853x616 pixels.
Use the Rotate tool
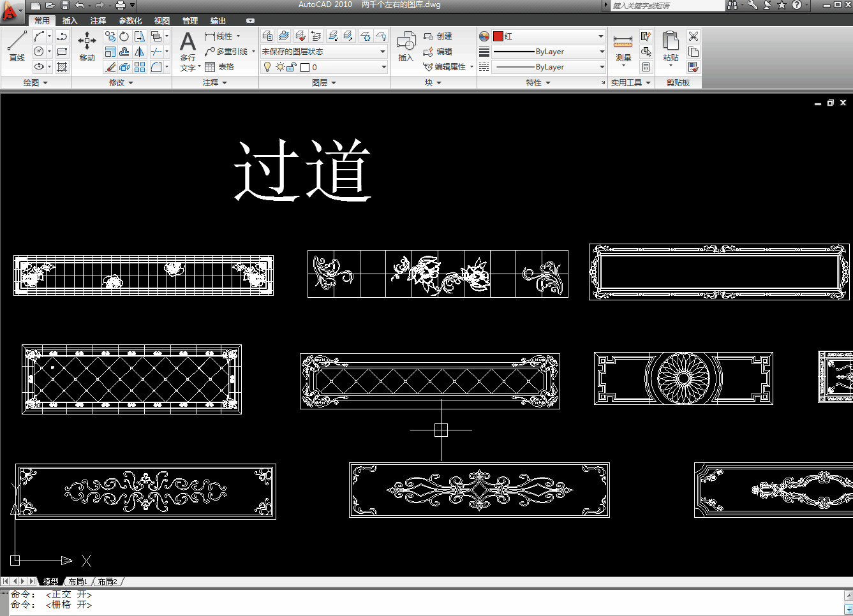tap(124, 36)
